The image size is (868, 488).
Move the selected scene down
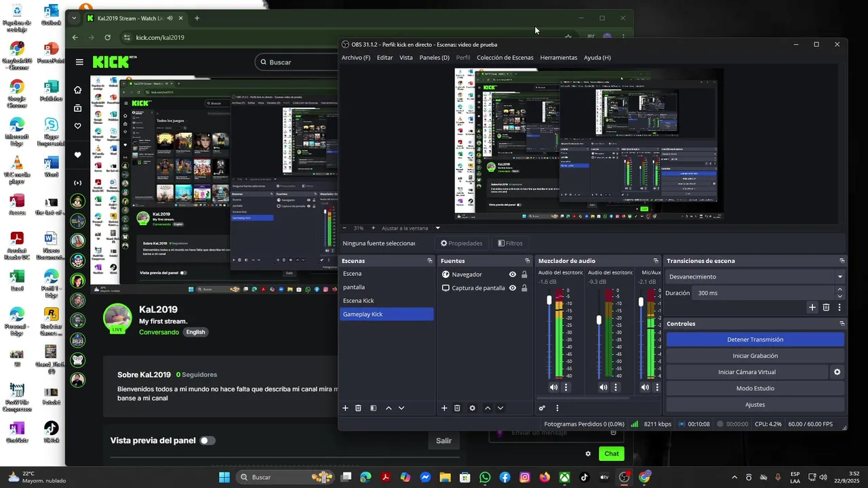(401, 408)
